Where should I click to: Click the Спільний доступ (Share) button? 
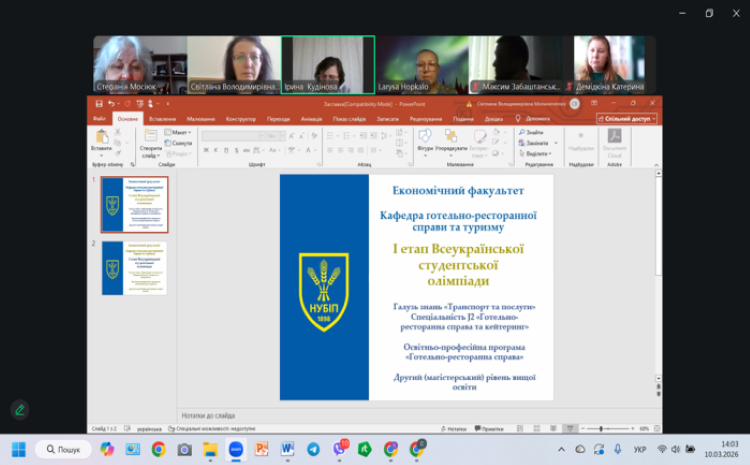click(627, 118)
